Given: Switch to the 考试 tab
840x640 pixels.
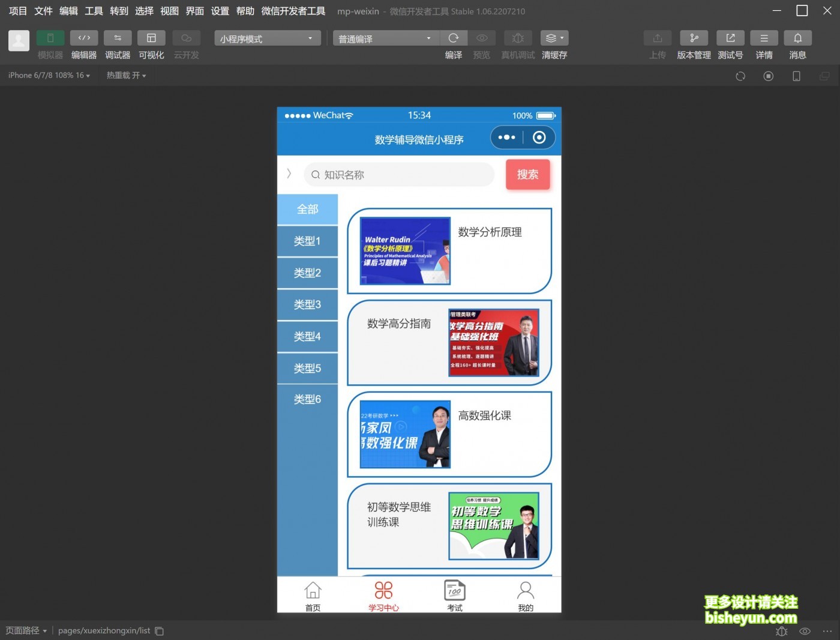Looking at the screenshot, I should coord(455,596).
